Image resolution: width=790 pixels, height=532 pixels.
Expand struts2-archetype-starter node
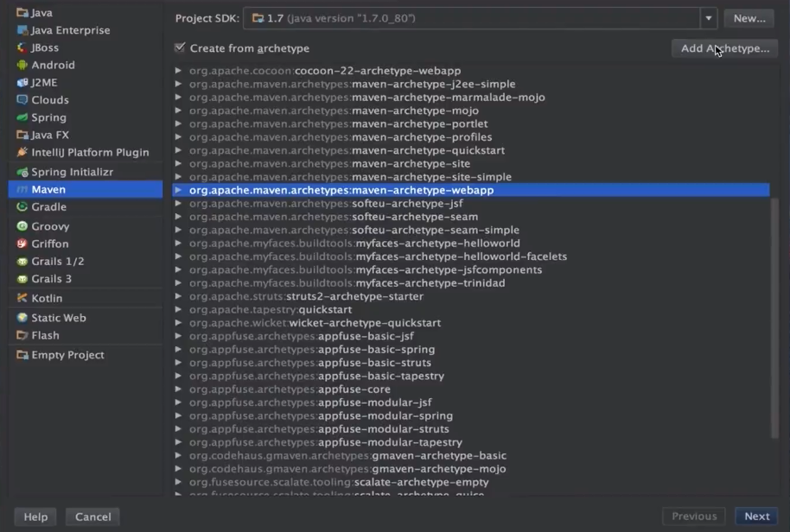[178, 296]
